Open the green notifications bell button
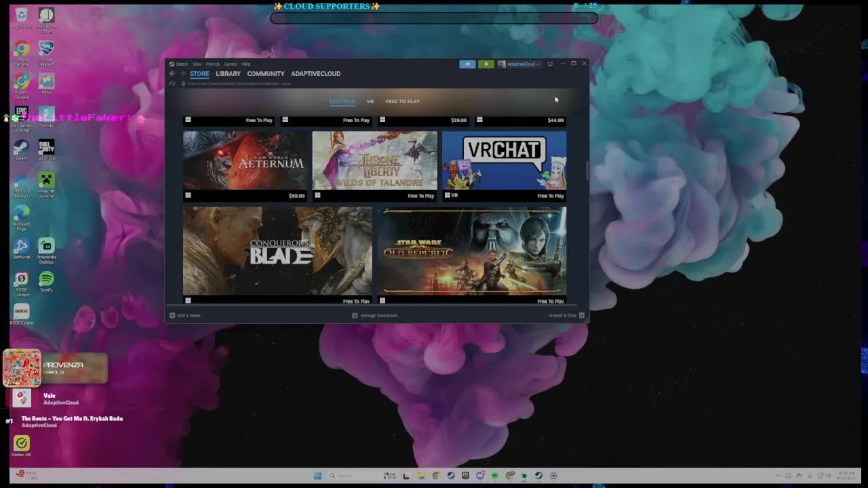Image resolution: width=868 pixels, height=488 pixels. click(486, 64)
